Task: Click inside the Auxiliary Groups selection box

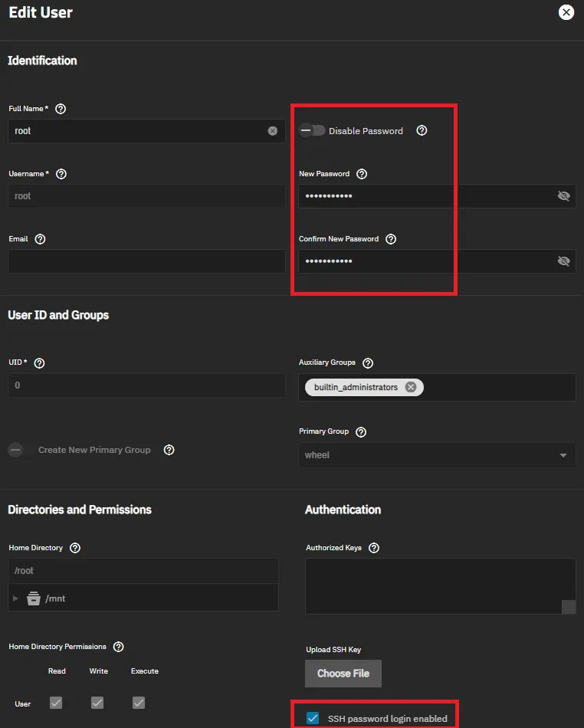Action: coord(498,387)
